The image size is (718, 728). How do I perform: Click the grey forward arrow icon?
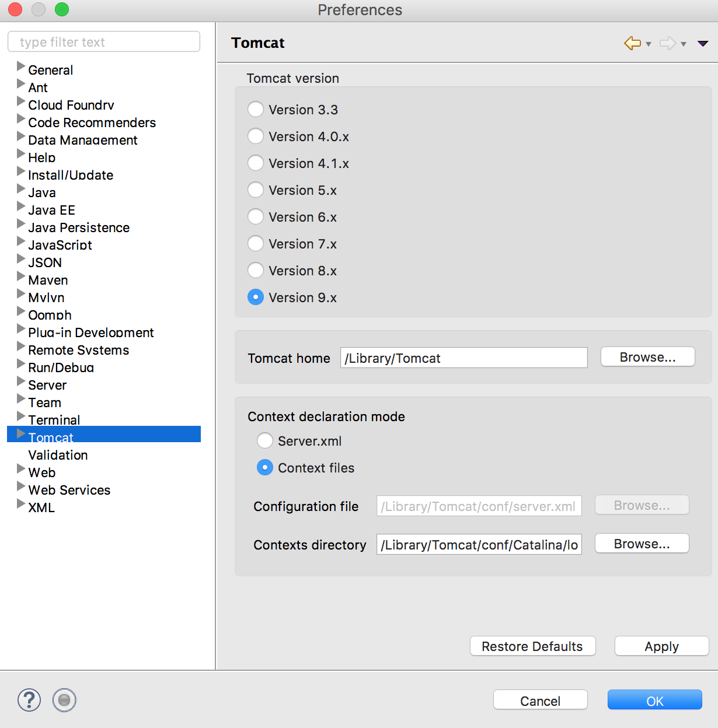668,43
